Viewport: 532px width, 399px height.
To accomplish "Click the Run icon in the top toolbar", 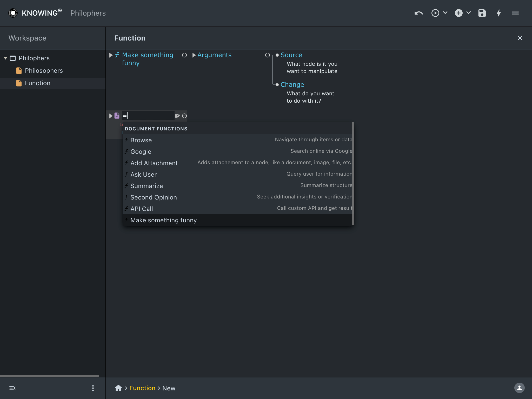I will (435, 13).
